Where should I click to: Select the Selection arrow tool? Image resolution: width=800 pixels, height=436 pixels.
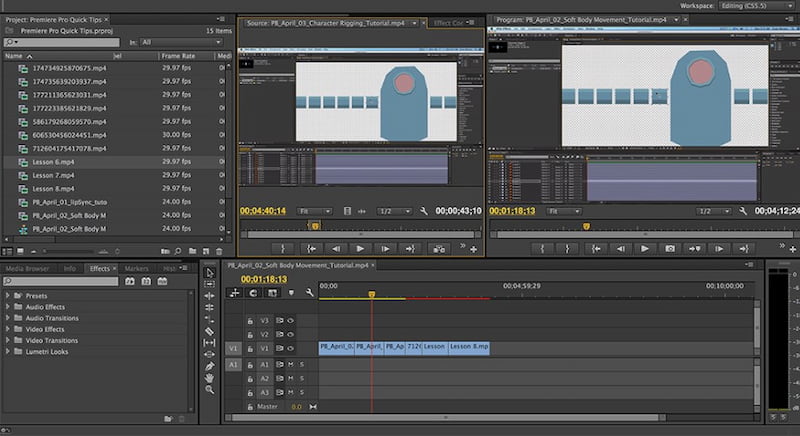click(x=209, y=273)
